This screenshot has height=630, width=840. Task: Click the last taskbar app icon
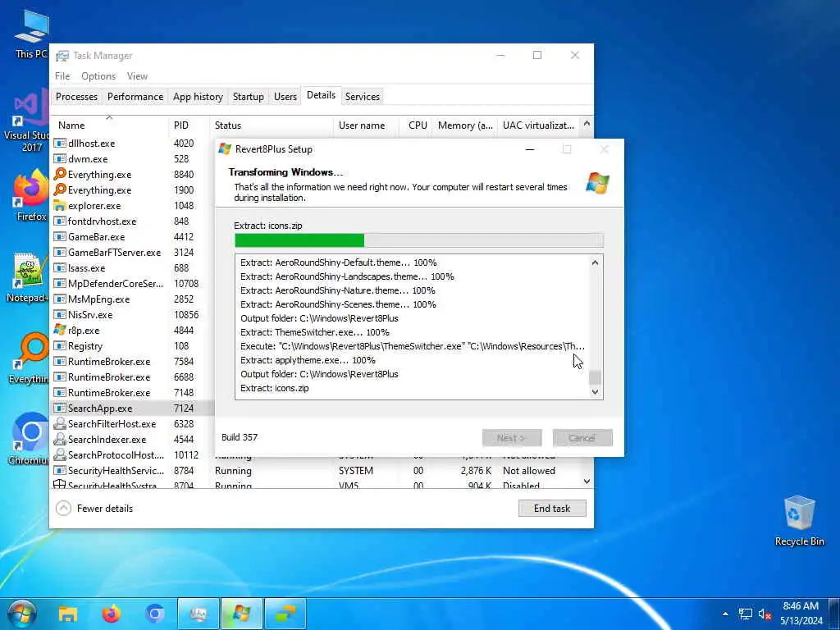pyautogui.click(x=285, y=614)
